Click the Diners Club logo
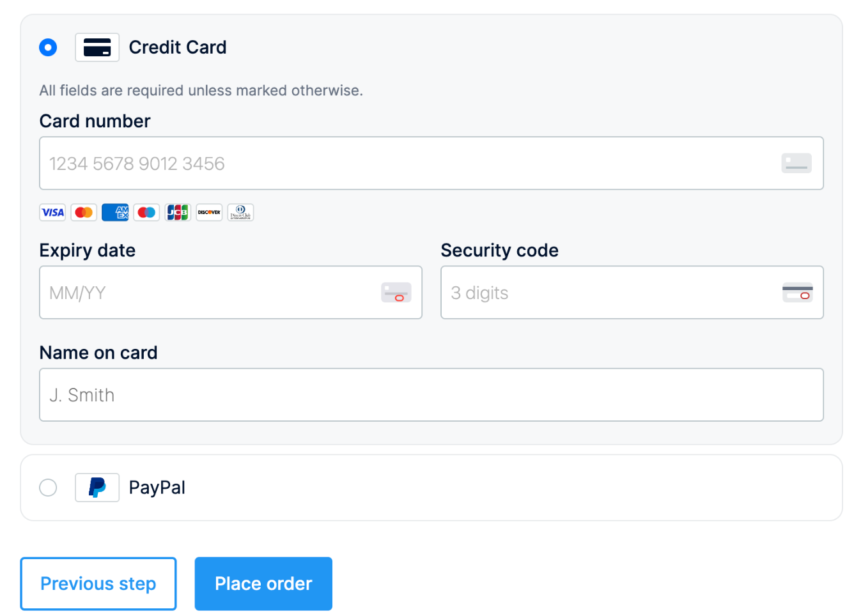Image resolution: width=854 pixels, height=616 pixels. coord(240,212)
